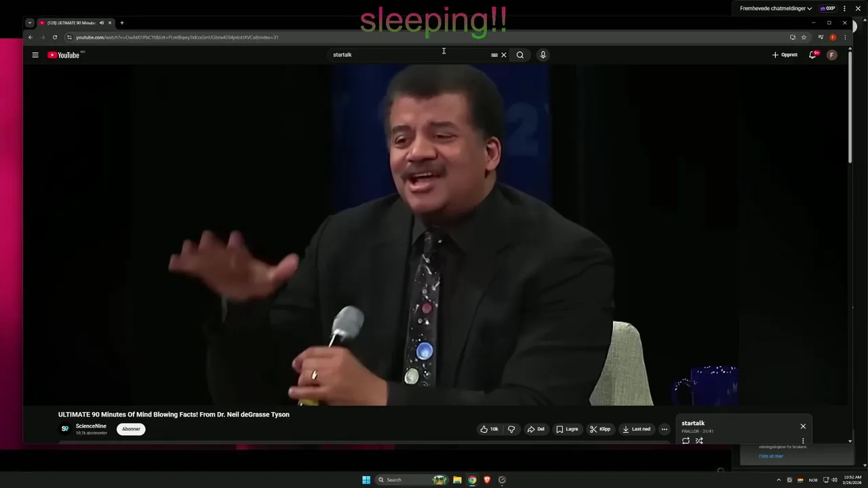Click the startalk playlist title
The height and width of the screenshot is (488, 868).
click(693, 424)
